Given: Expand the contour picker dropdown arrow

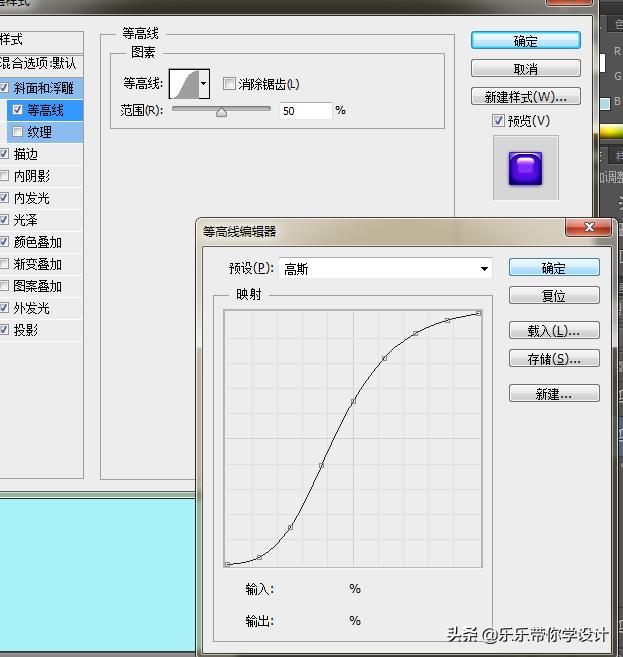Looking at the screenshot, I should [204, 84].
